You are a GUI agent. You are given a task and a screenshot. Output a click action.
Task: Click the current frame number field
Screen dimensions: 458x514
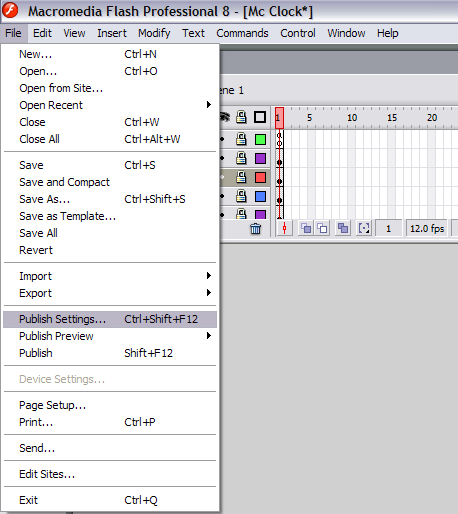(388, 229)
